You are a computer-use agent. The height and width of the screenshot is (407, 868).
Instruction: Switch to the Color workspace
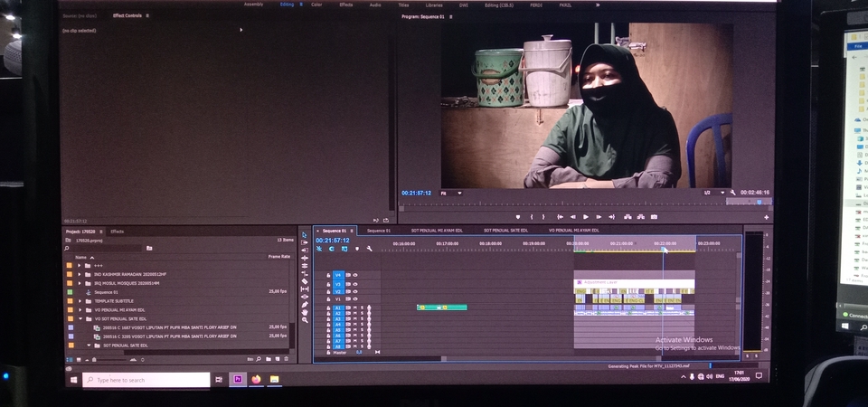click(x=316, y=5)
